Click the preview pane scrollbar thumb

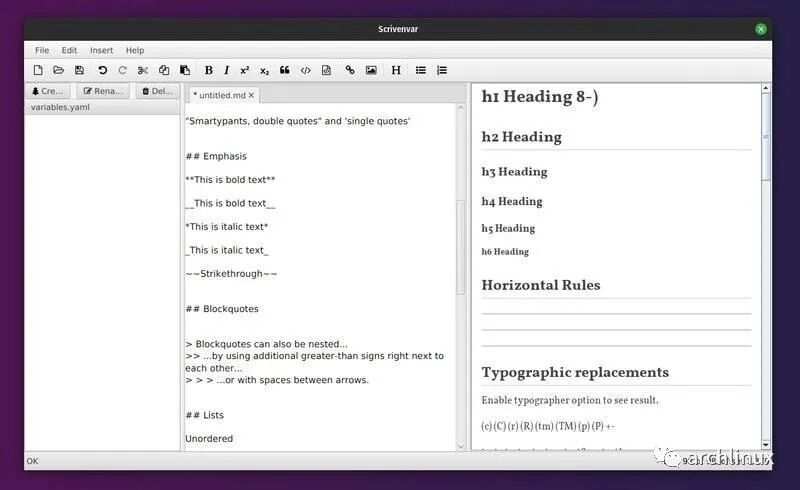[766, 136]
